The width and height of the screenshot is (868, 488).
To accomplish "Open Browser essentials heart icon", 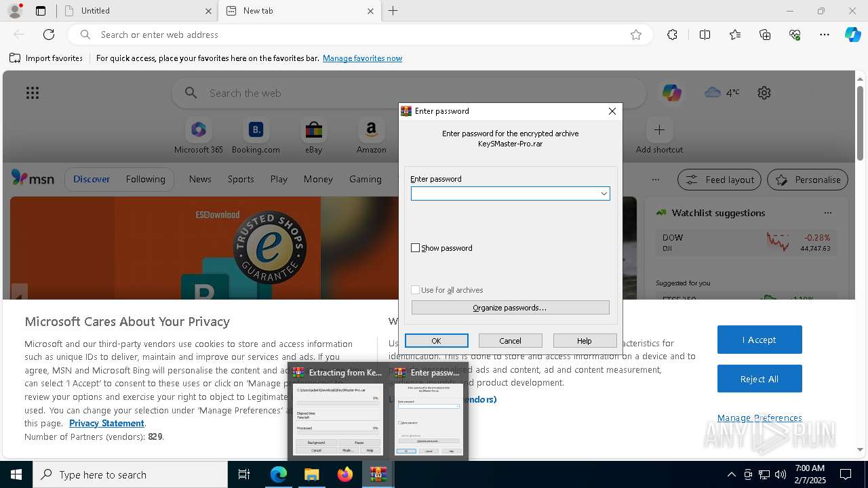I will point(795,35).
